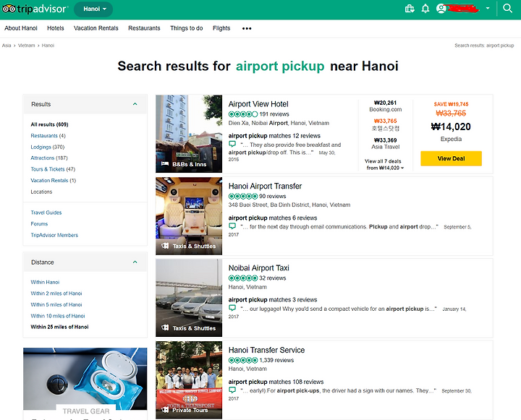Click Airport View Hotel 191 reviews
The width and height of the screenshot is (521, 420).
click(x=274, y=114)
